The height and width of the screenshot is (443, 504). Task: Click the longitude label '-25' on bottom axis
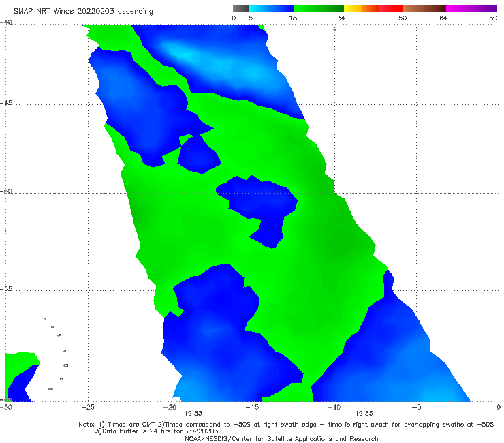(x=88, y=407)
